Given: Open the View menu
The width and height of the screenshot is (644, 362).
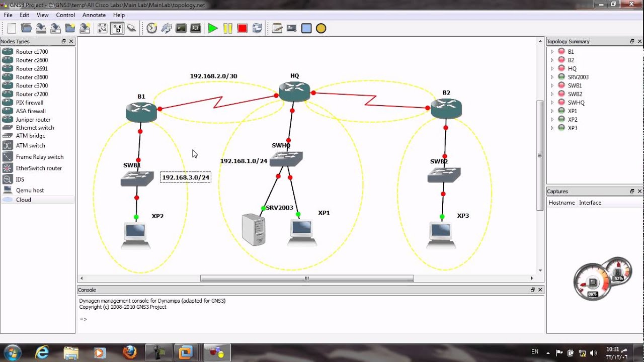Looking at the screenshot, I should coord(43,15).
